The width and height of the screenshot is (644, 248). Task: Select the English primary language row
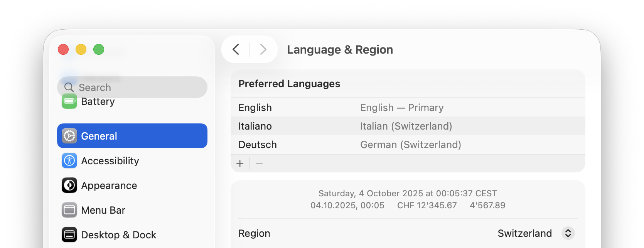click(x=407, y=108)
